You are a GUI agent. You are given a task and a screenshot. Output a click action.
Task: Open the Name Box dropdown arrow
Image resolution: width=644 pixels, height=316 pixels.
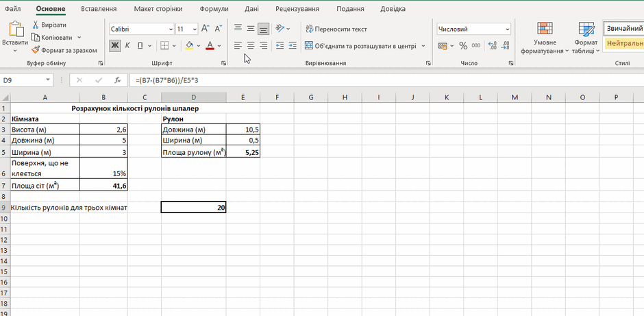pos(49,80)
